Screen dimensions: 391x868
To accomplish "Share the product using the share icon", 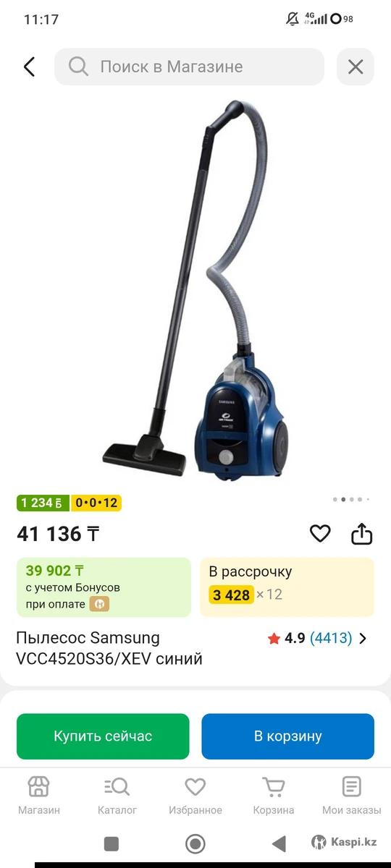I will pos(361,534).
